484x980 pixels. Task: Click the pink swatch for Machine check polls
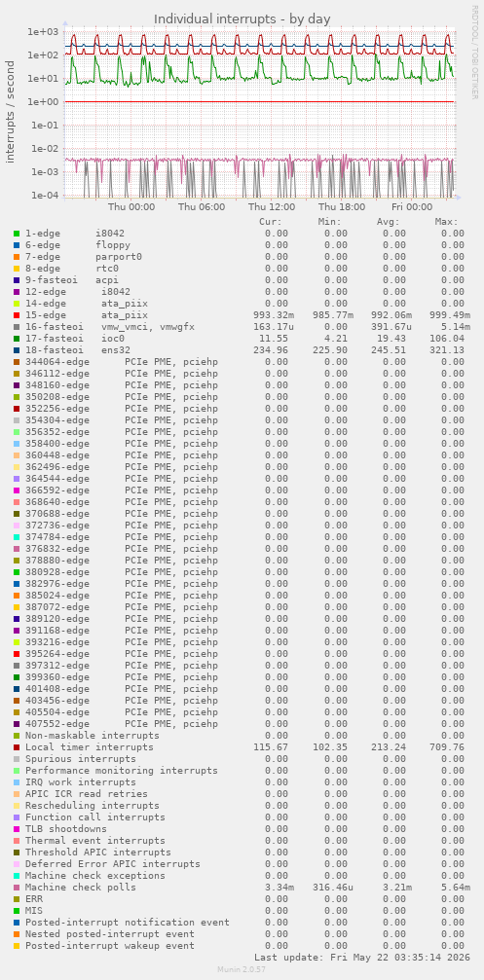click(x=17, y=888)
